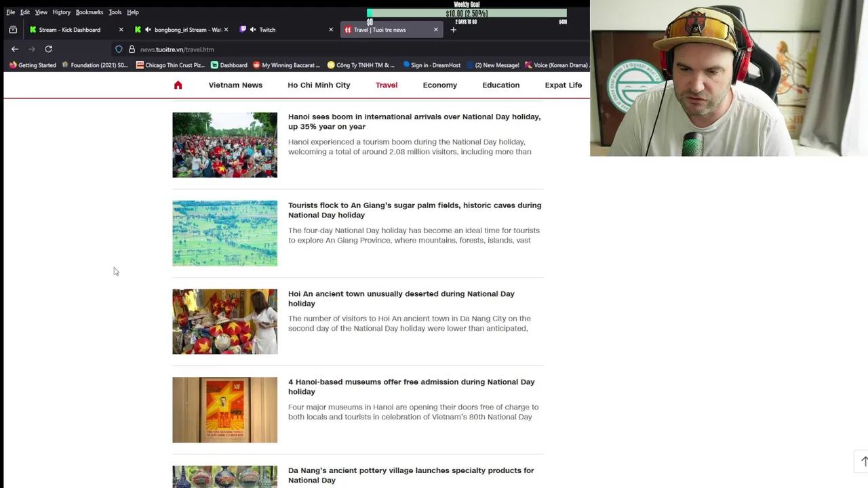Open a new browser tab

coord(453,30)
